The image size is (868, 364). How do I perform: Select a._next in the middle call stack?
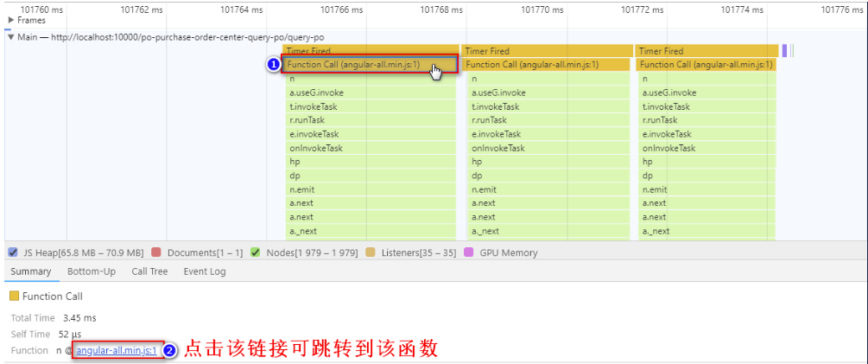click(548, 231)
